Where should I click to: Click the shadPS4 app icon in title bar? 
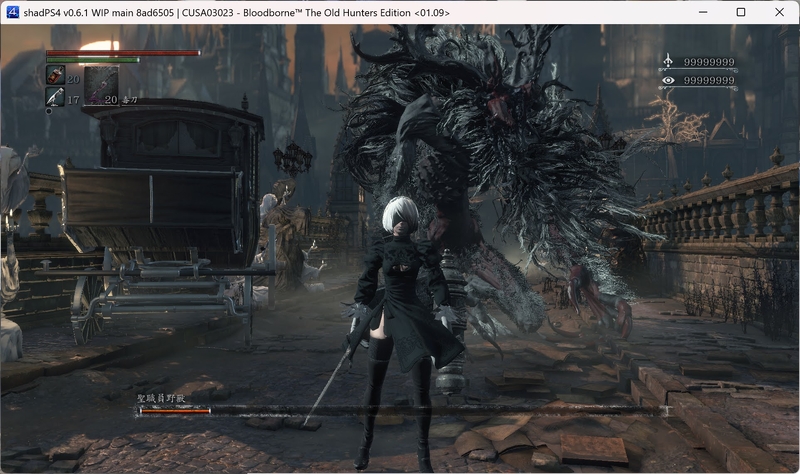12,12
